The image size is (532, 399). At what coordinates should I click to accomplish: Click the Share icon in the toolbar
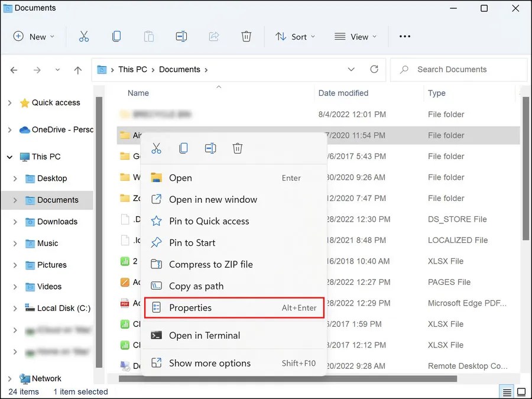click(213, 36)
